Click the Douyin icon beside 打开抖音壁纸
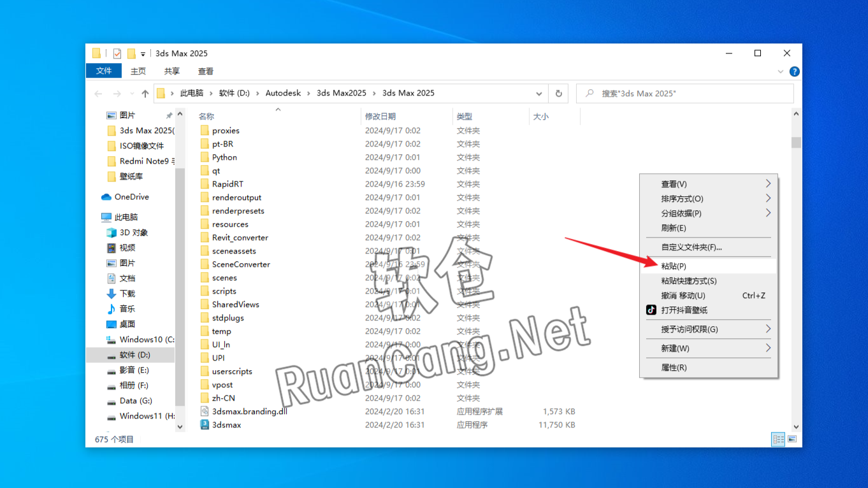Screen dimensions: 868x488 tap(651, 310)
